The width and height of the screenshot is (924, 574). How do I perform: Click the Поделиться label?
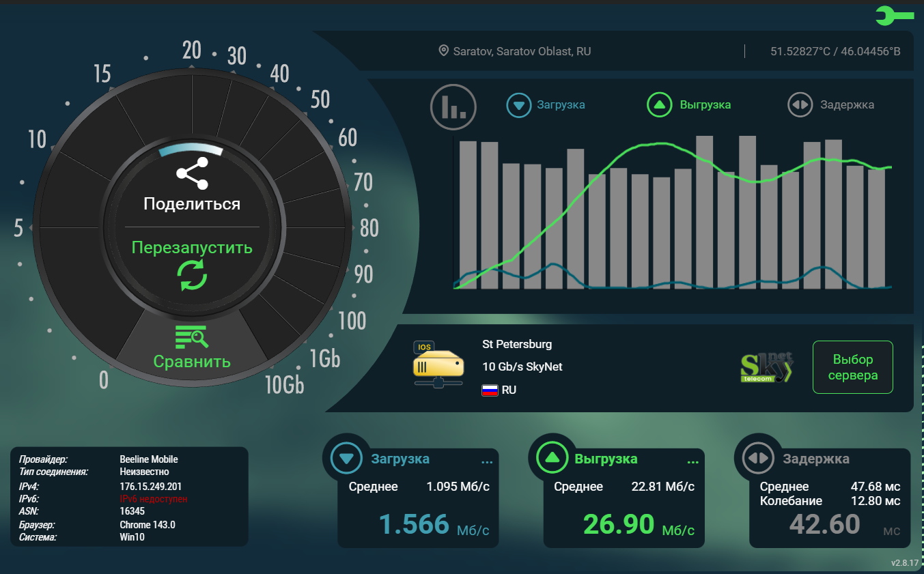[192, 204]
